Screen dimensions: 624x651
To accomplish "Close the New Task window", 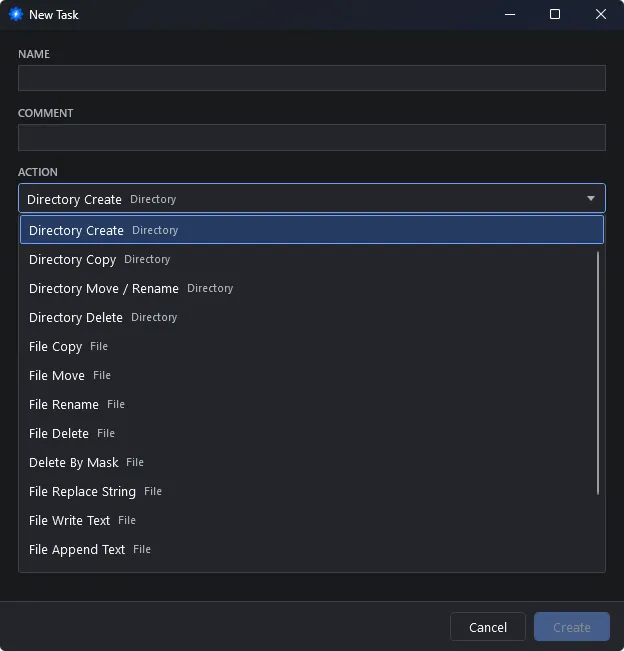I will [601, 15].
